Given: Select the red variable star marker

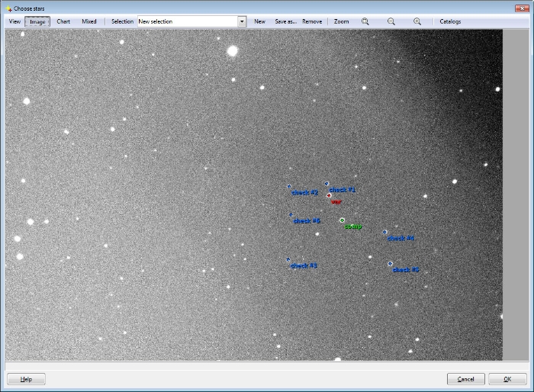Looking at the screenshot, I should 329,196.
